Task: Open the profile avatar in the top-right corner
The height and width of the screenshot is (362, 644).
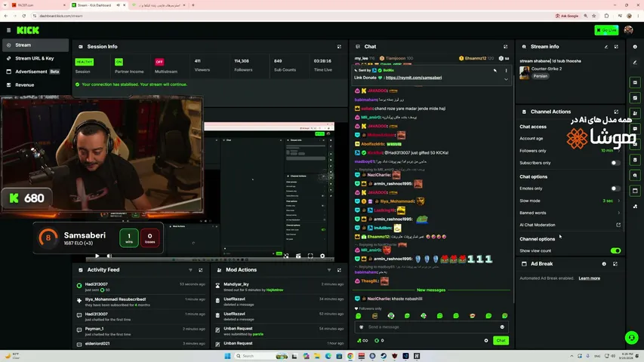Action: (x=628, y=30)
